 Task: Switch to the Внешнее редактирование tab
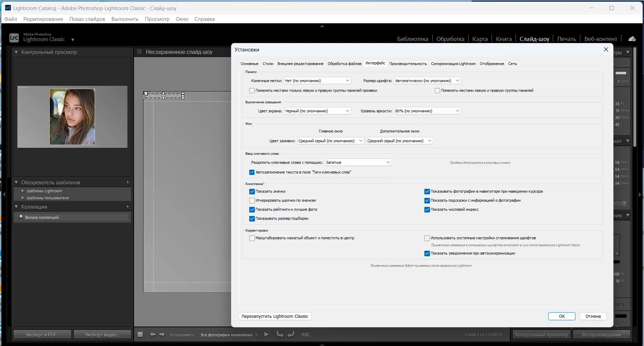pos(300,64)
